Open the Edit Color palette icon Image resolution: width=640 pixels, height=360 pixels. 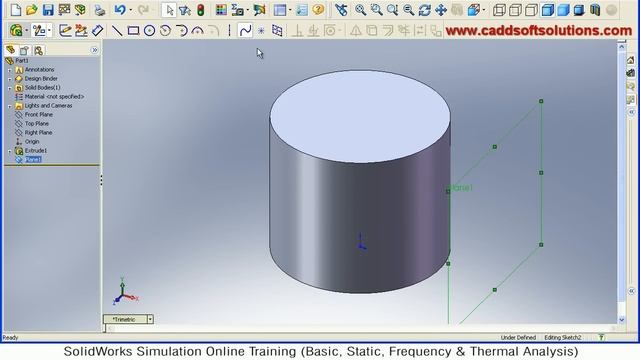pyautogui.click(x=221, y=10)
